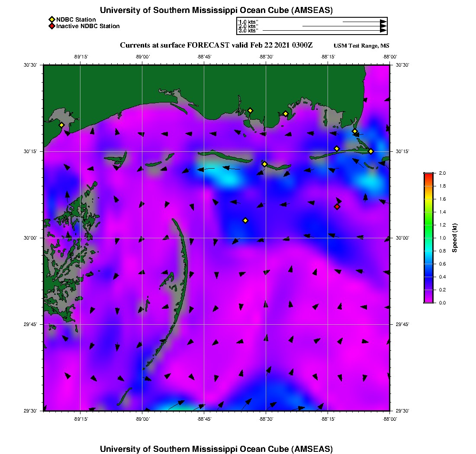Click the red diamond icon in the legend
This screenshot has width=476, height=454.
(x=51, y=26)
